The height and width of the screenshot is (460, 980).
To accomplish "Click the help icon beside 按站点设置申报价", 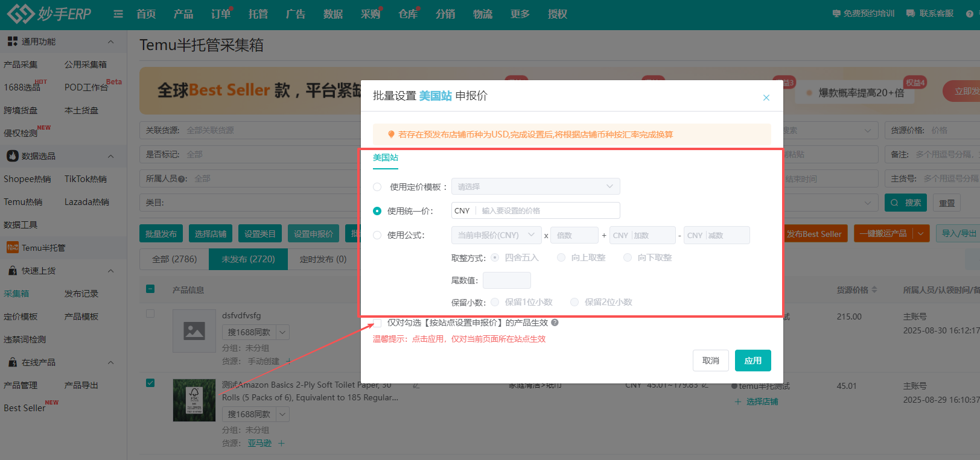I will (555, 323).
